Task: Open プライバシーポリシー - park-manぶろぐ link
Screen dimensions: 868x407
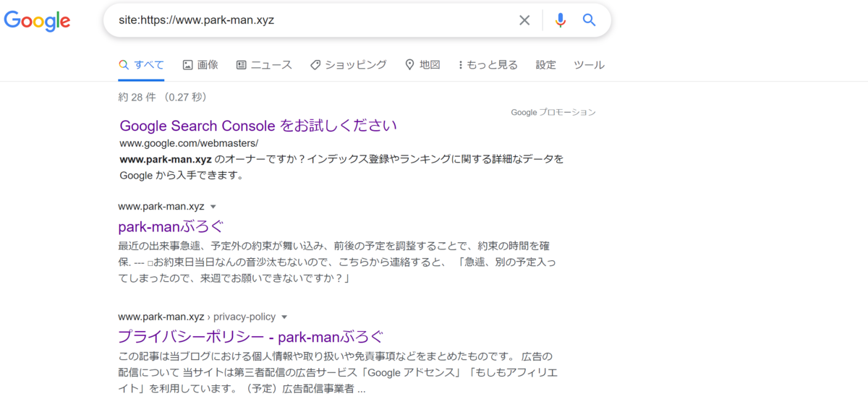Action: tap(250, 336)
